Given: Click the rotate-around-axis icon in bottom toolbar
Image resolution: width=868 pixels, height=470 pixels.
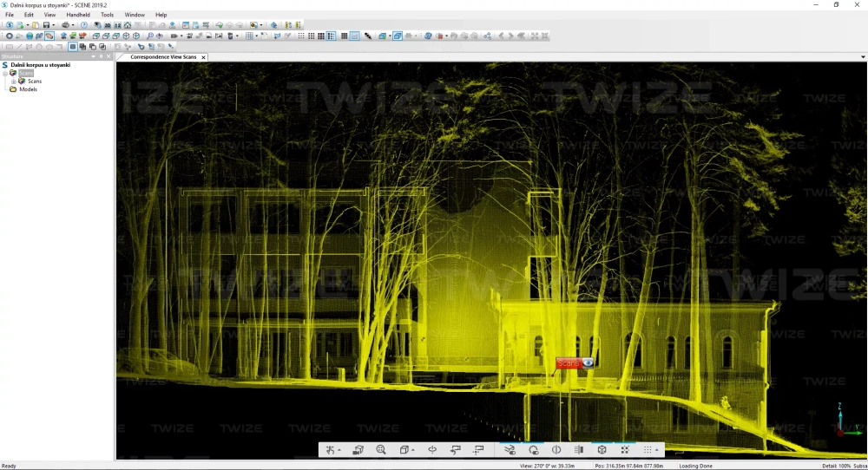Looking at the screenshot, I should click(x=431, y=450).
